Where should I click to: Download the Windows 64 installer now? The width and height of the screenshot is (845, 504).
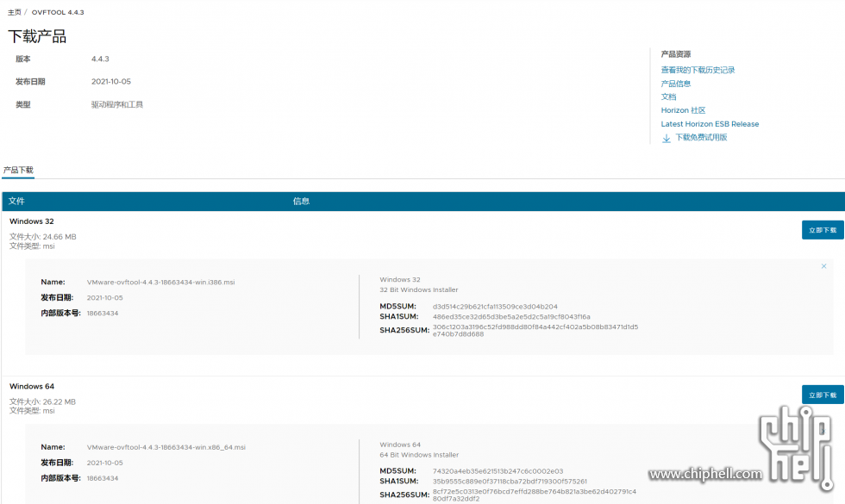pos(823,395)
